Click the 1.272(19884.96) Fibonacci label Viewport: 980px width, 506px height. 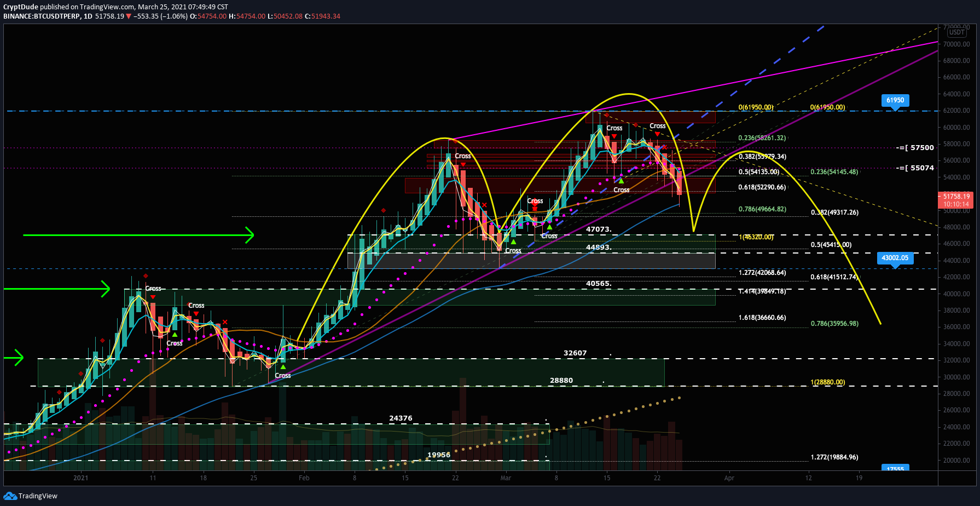pos(834,457)
